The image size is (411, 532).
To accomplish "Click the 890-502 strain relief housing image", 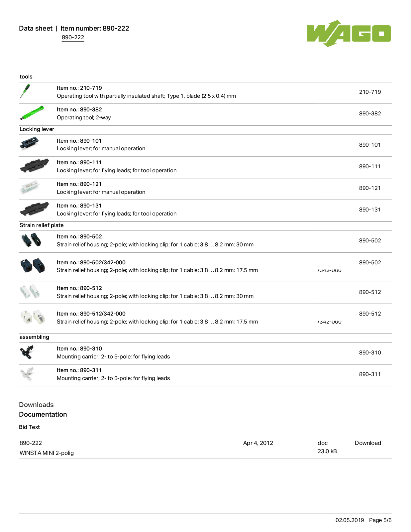I will (x=31, y=240).
